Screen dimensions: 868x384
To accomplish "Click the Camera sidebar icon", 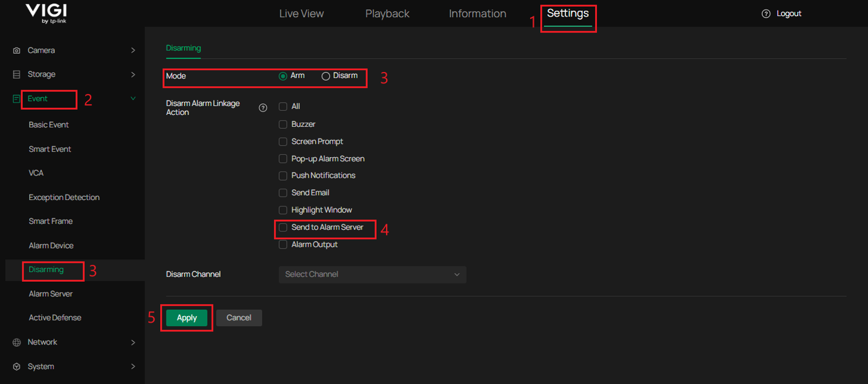I will 17,50.
